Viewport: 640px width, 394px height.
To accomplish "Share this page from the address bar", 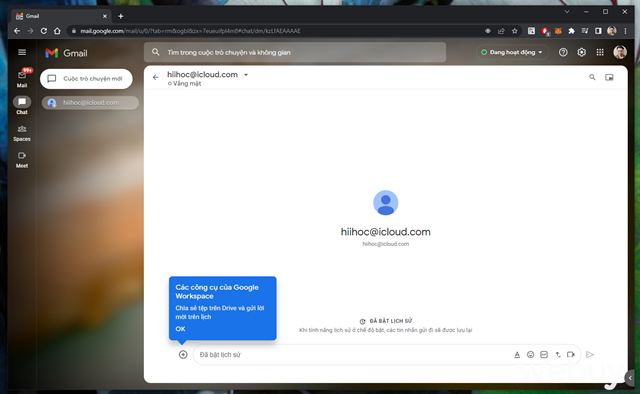I will [501, 31].
